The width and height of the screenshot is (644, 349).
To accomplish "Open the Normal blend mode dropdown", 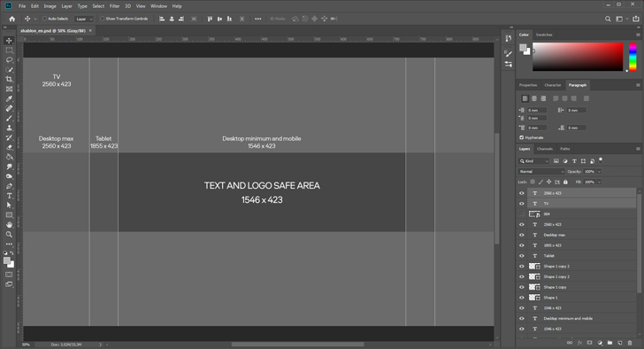I will tap(541, 172).
